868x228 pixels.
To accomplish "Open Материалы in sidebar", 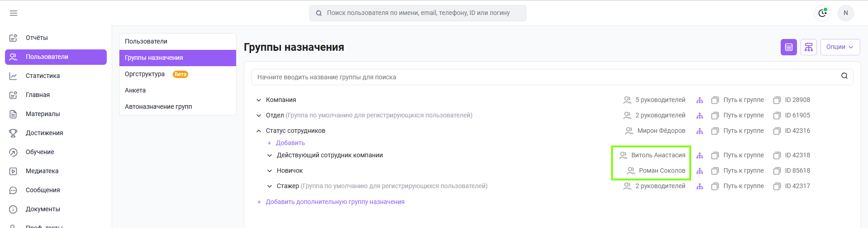I will click(56, 114).
